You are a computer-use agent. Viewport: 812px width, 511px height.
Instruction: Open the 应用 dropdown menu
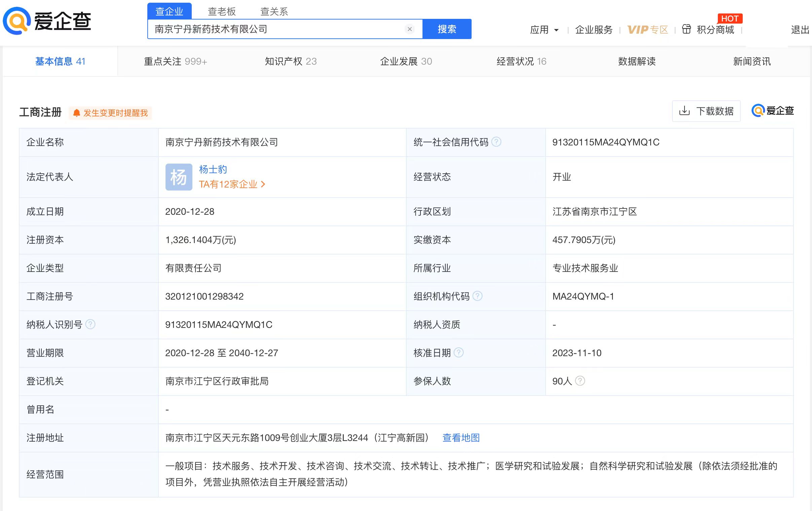544,30
